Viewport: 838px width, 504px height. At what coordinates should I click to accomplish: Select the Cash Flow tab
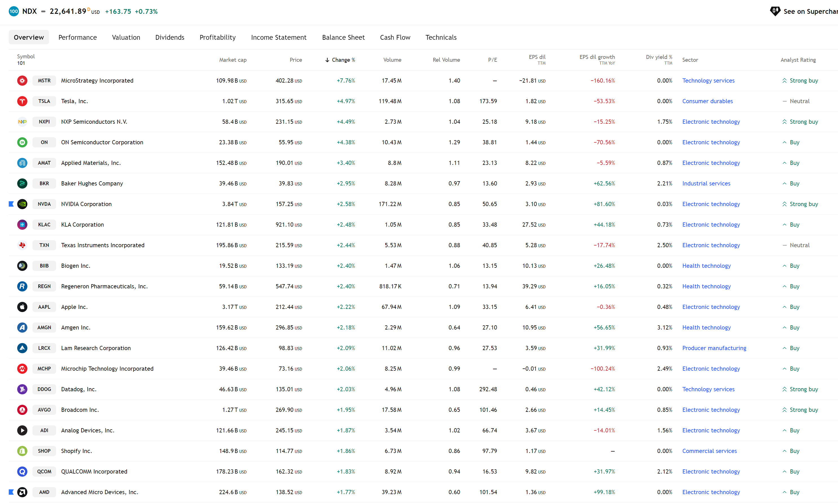click(x=395, y=37)
